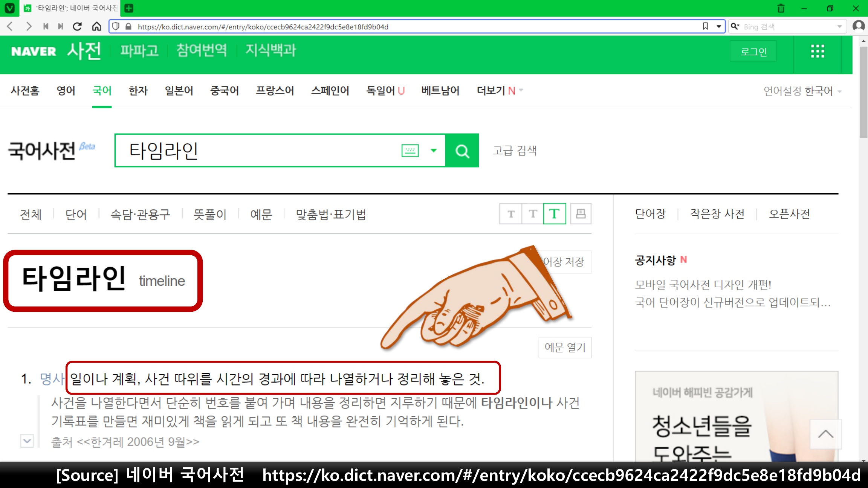Click the rewind history button
The width and height of the screenshot is (868, 488).
click(x=46, y=26)
